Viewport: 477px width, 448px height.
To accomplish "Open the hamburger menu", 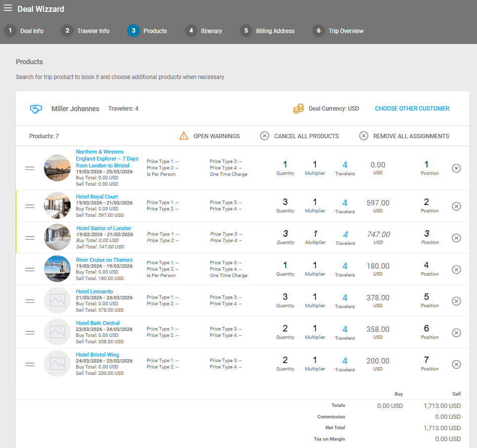I will pos(8,8).
